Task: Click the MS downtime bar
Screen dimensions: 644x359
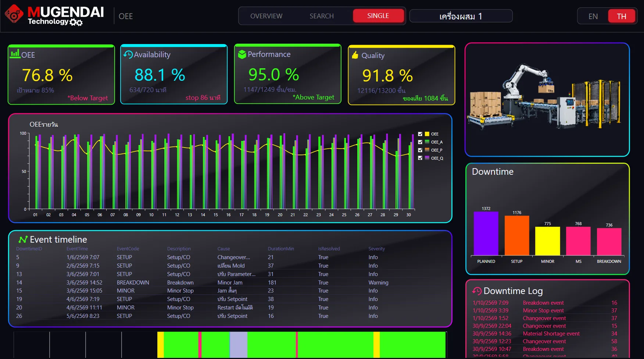Action: click(x=578, y=241)
